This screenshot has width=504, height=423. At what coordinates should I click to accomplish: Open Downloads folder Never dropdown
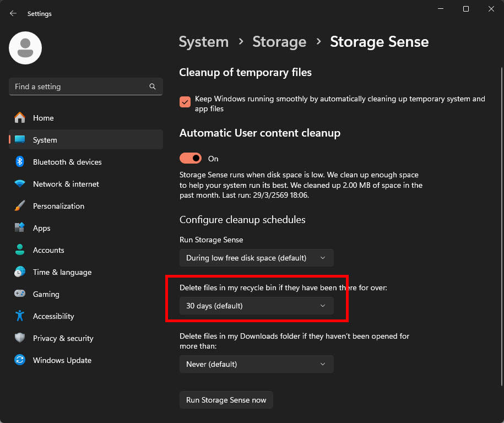tap(257, 364)
